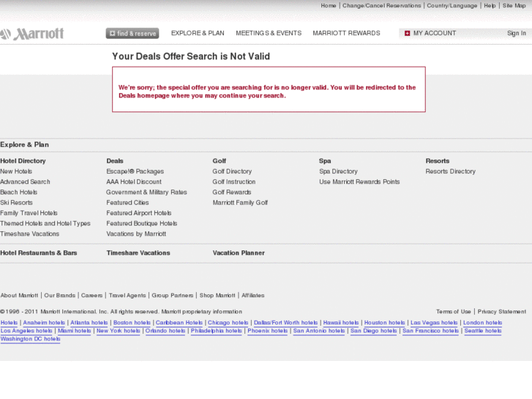Open Chicago hotels link
532x399 pixels.
coord(228,323)
